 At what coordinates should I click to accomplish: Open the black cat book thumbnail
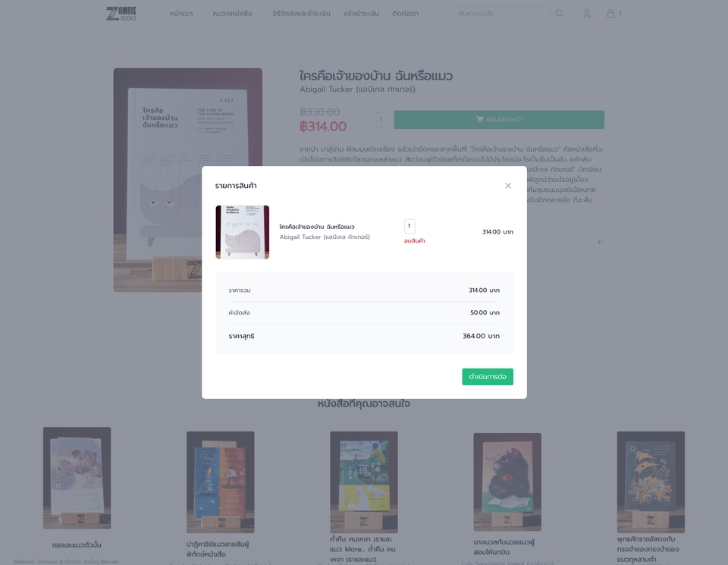507,482
